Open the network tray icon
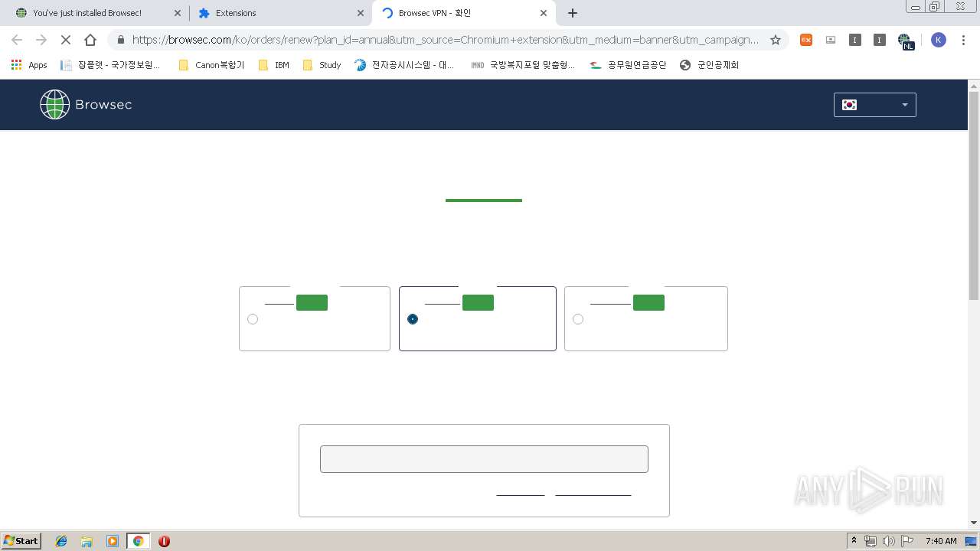 871,541
